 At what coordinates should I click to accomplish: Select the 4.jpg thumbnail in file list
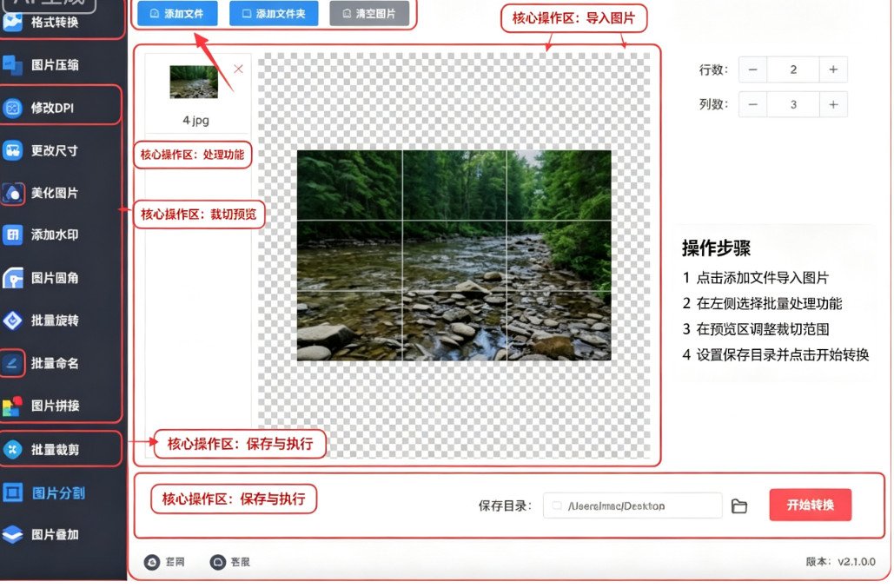pyautogui.click(x=194, y=82)
